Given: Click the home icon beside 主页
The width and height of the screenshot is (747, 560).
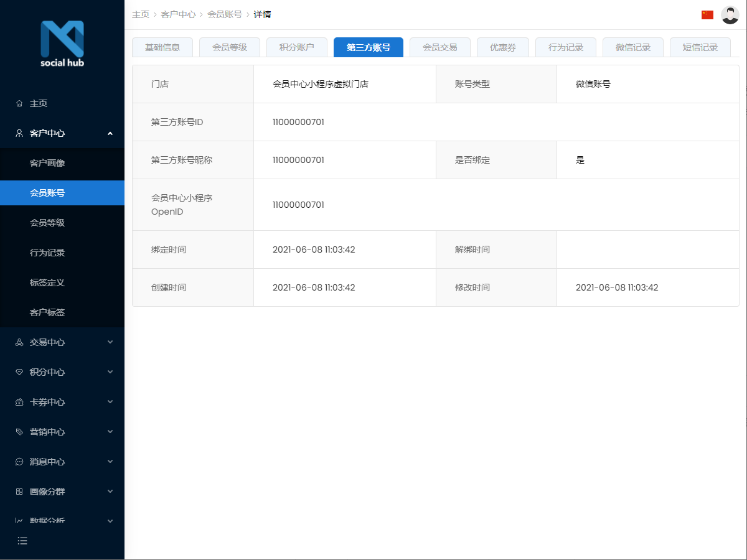Looking at the screenshot, I should point(19,103).
